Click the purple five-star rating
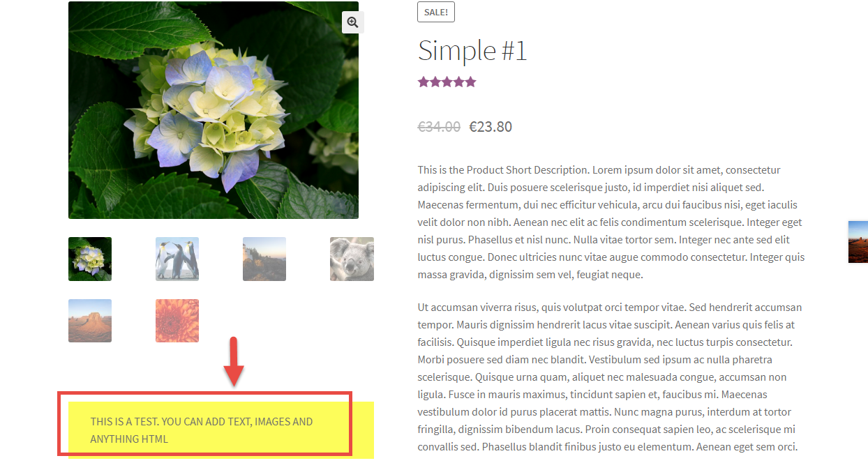 pyautogui.click(x=447, y=82)
